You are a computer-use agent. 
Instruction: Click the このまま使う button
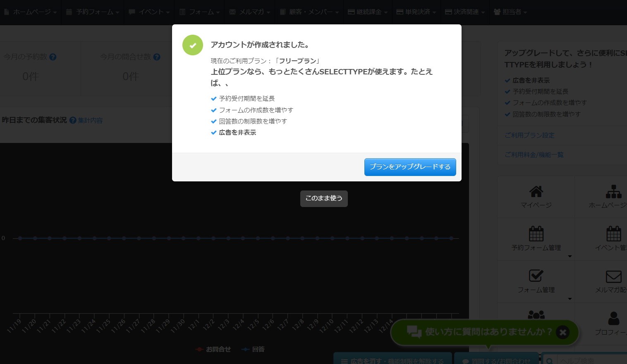tap(324, 198)
